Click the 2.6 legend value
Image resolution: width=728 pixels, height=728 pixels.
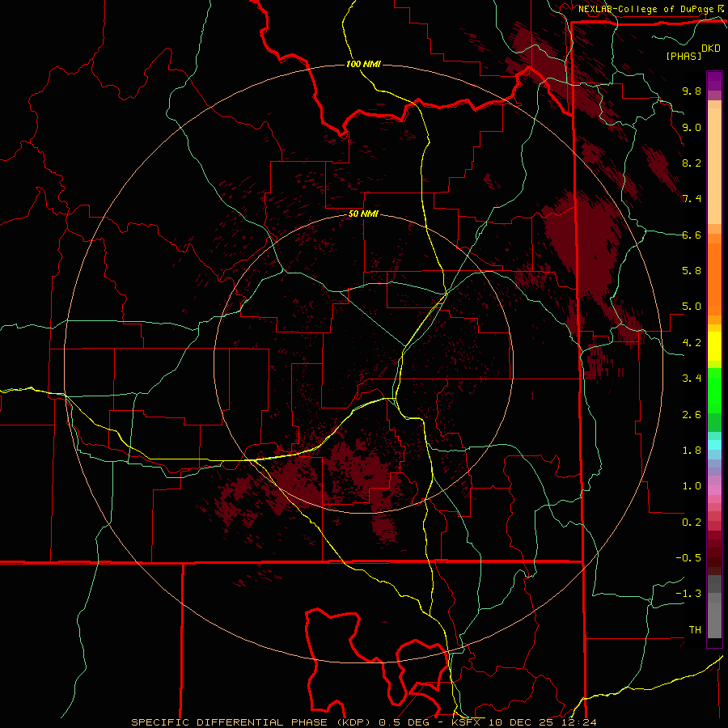click(692, 415)
